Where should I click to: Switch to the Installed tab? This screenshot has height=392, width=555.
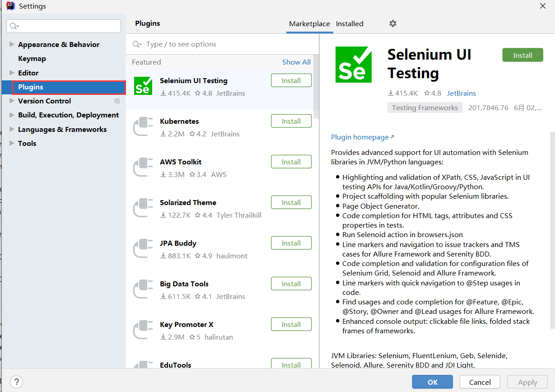pyautogui.click(x=350, y=24)
